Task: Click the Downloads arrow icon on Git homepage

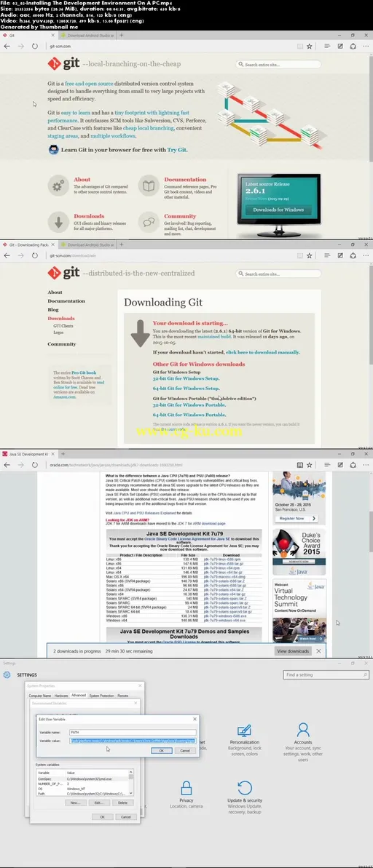Action: 58,222
